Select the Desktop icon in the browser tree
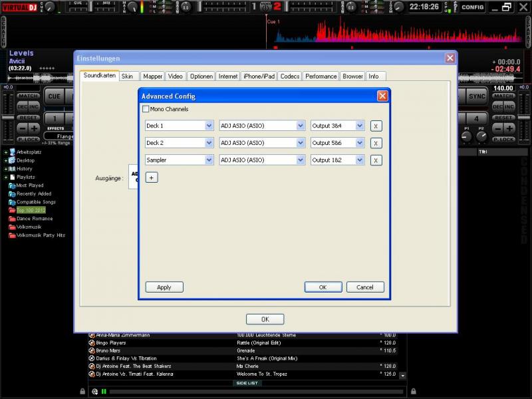Image resolution: width=532 pixels, height=399 pixels. pyautogui.click(x=12, y=160)
